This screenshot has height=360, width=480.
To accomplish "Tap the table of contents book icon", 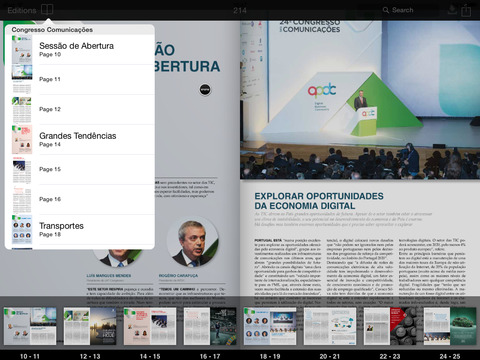I will 47,10.
